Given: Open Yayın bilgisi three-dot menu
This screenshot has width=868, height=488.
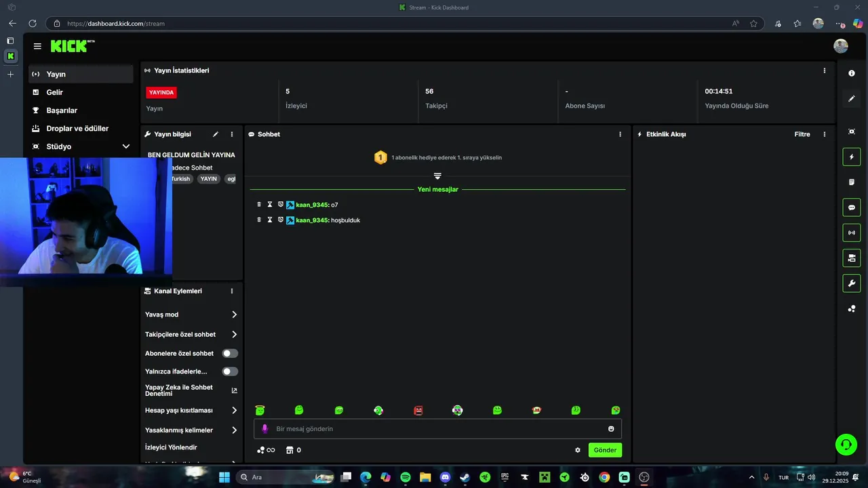Looking at the screenshot, I should tap(232, 134).
